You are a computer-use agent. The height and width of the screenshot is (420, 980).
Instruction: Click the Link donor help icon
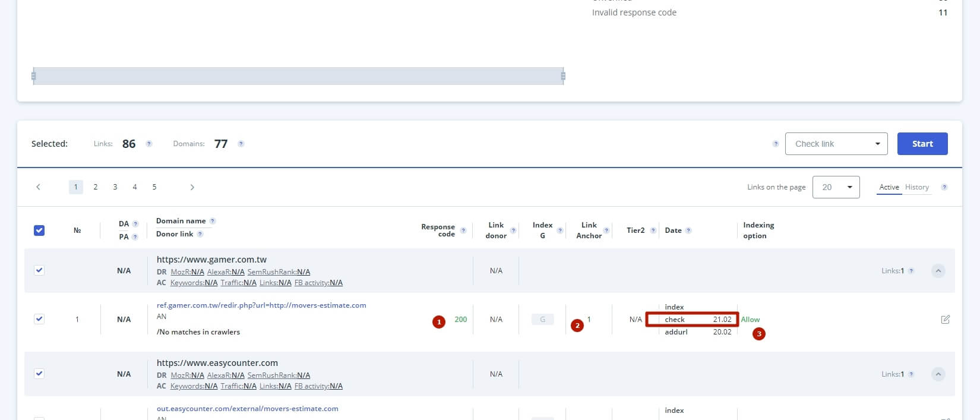click(513, 230)
